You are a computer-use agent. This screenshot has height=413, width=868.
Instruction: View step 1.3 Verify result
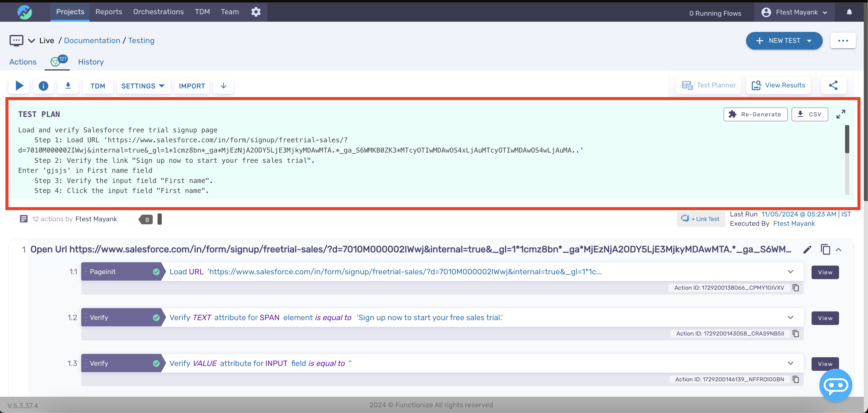[x=825, y=364]
